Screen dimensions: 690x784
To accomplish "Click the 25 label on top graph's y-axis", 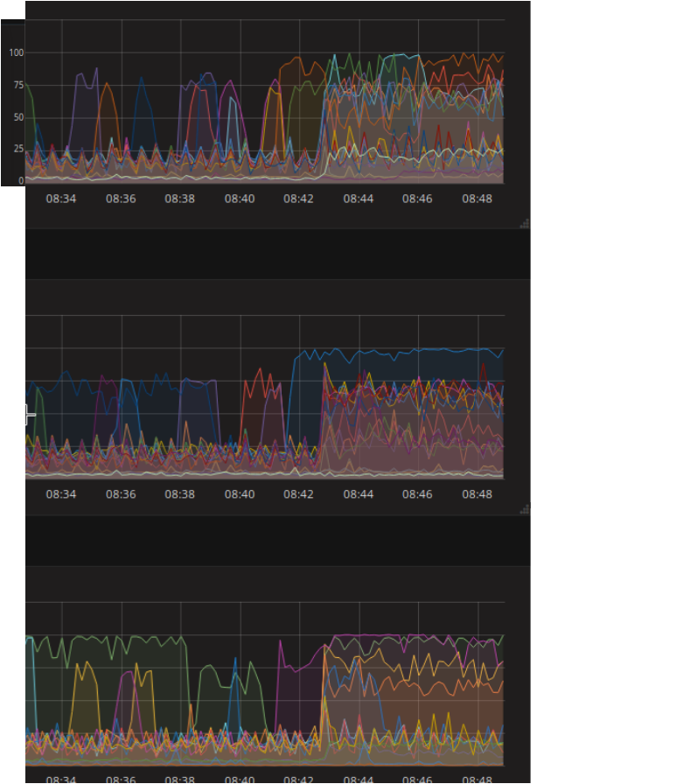I will coord(17,149).
